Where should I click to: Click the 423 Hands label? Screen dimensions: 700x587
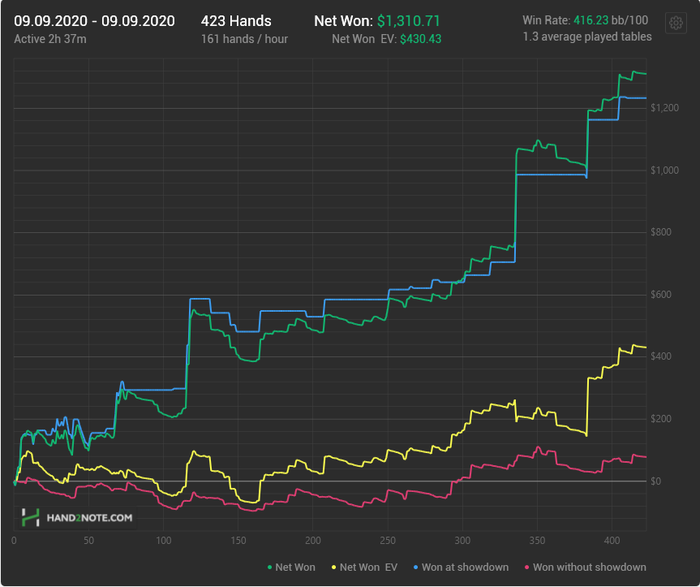click(236, 21)
